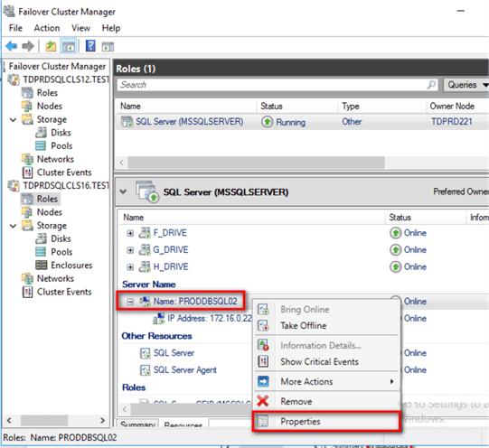Click the TDPRDSQLCLS16 cluster icon
The height and width of the screenshot is (448, 489).
tap(14, 186)
